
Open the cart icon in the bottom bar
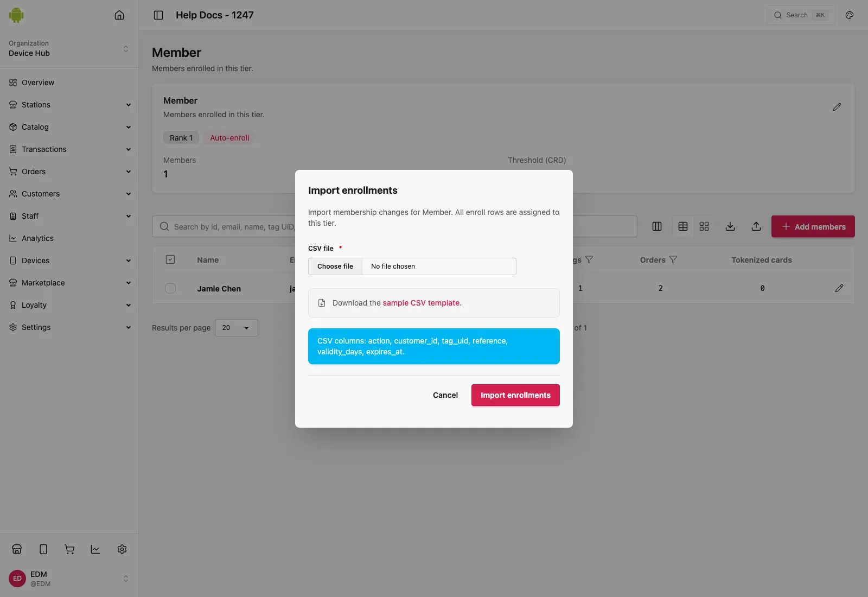pos(69,549)
